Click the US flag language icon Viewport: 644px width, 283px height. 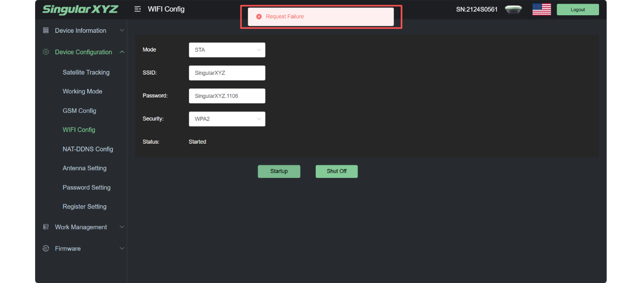pyautogui.click(x=541, y=9)
